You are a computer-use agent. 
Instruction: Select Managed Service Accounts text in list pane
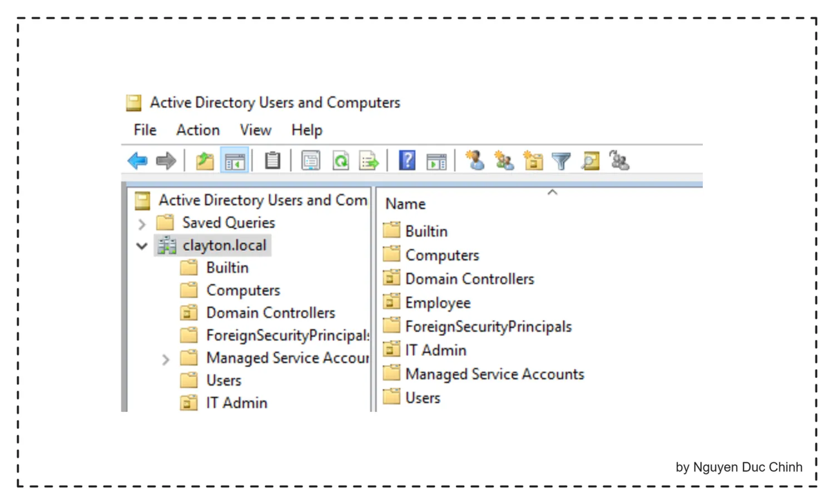(495, 375)
